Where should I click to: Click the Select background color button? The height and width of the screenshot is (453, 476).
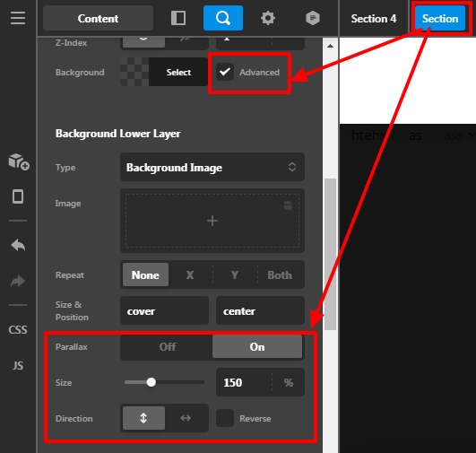(178, 72)
